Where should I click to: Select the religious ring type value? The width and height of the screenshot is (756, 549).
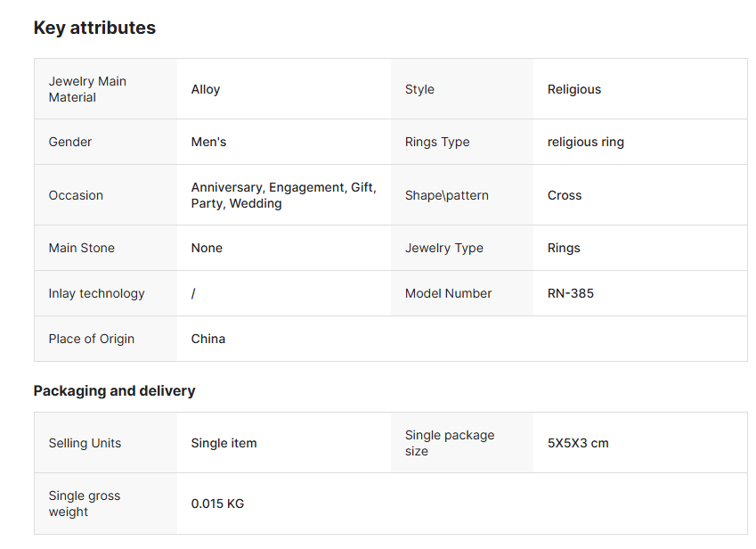pos(586,142)
